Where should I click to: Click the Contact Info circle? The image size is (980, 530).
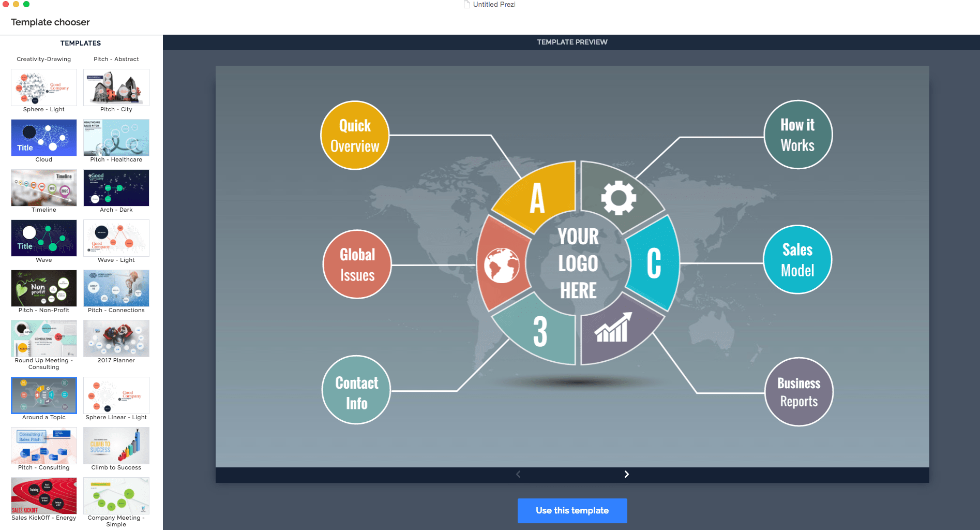point(356,390)
